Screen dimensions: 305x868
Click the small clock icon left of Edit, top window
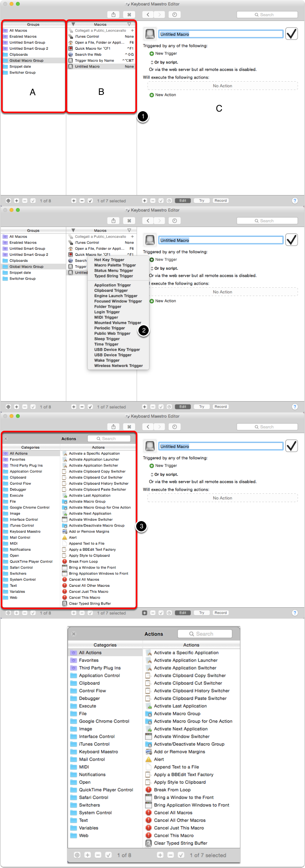169,201
